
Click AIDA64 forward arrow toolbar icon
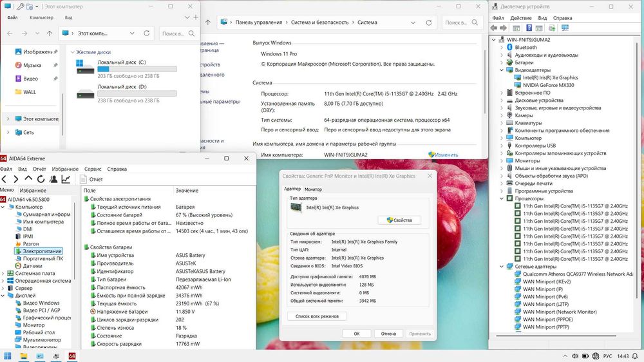click(15, 179)
